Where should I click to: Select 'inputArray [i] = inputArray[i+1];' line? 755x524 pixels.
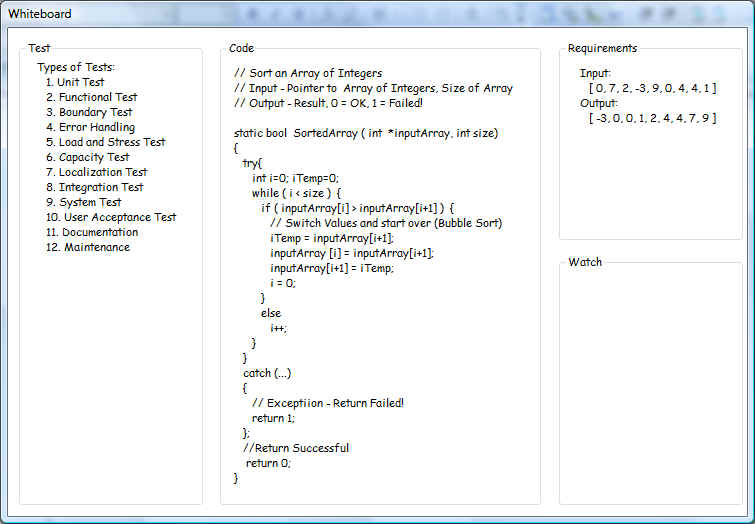352,253
